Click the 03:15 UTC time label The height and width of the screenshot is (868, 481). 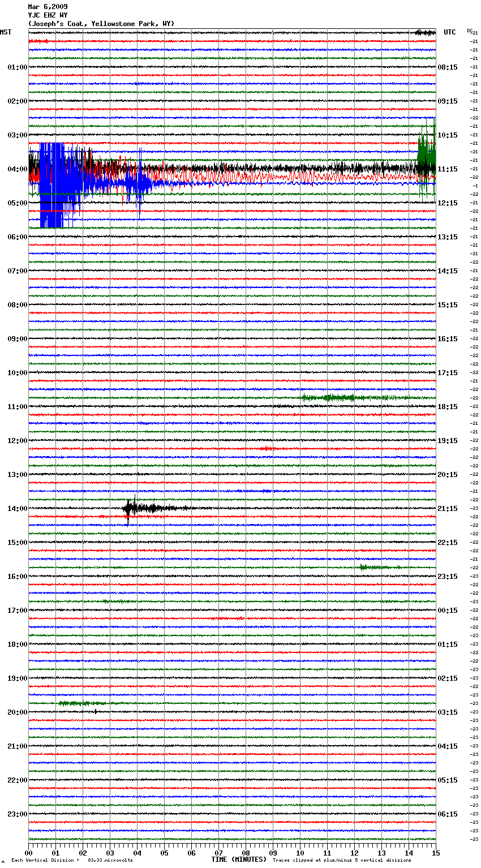point(448,712)
